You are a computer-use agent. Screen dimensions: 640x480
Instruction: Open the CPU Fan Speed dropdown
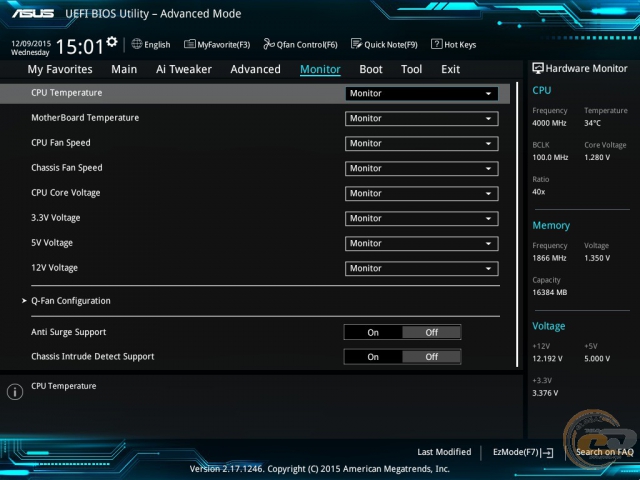(422, 143)
